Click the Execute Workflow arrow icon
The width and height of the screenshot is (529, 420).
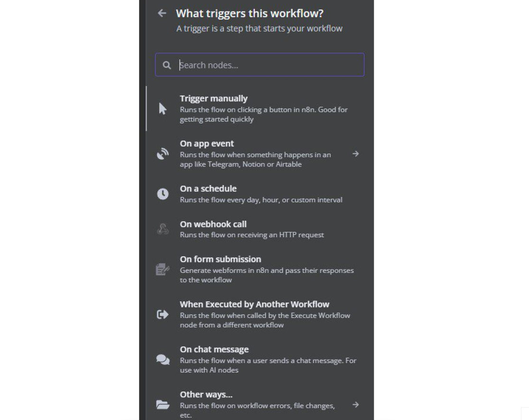click(163, 314)
